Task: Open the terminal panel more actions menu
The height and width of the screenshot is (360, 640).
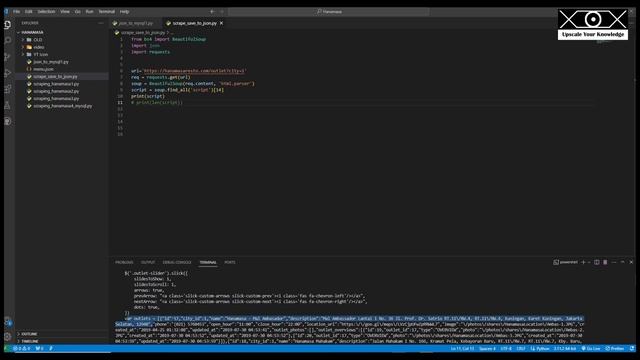Action: [614, 262]
